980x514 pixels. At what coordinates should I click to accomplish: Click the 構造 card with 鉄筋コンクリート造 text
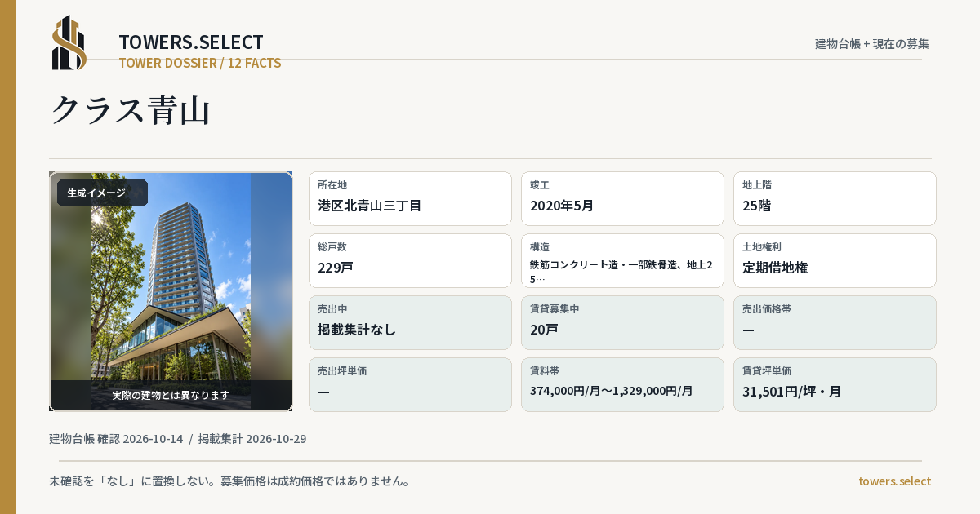tap(622, 260)
